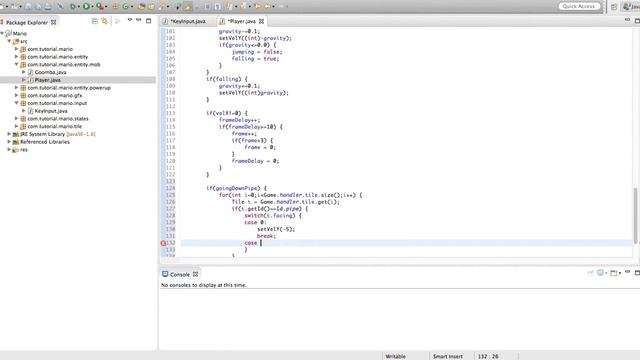
Task: Click the Debug bug icon in toolbar
Action: (73, 6)
